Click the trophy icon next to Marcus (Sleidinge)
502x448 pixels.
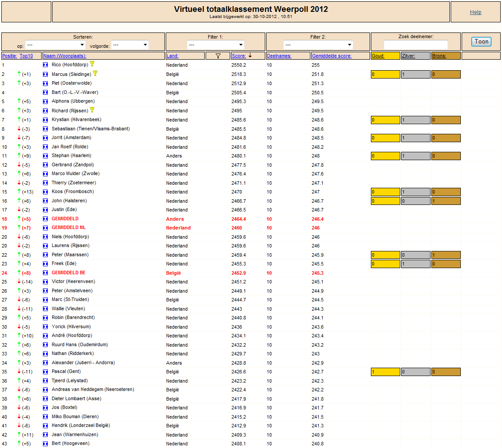(x=95, y=74)
